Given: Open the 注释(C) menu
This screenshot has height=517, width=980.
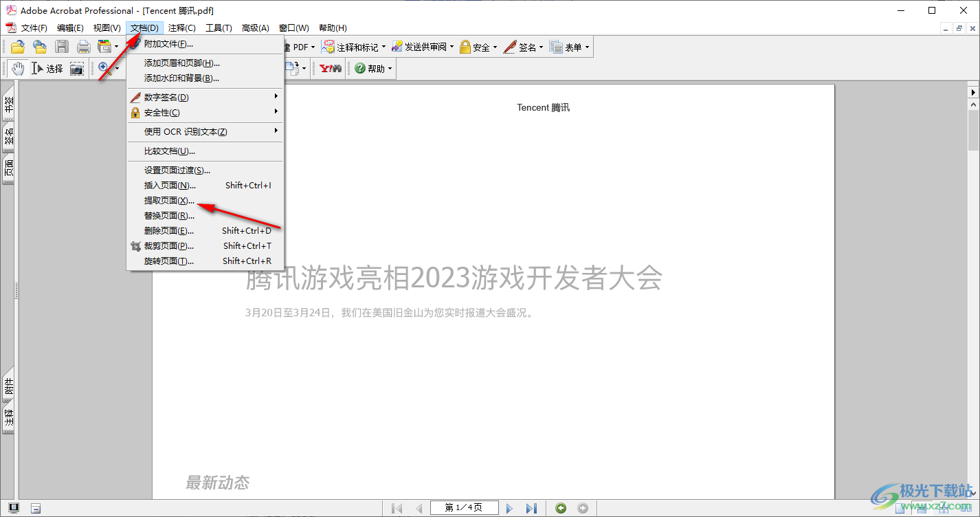Looking at the screenshot, I should tap(182, 28).
